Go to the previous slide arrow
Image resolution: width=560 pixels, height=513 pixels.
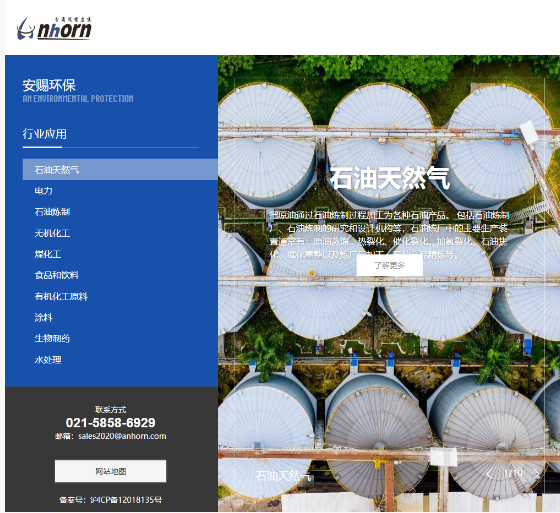(x=489, y=474)
